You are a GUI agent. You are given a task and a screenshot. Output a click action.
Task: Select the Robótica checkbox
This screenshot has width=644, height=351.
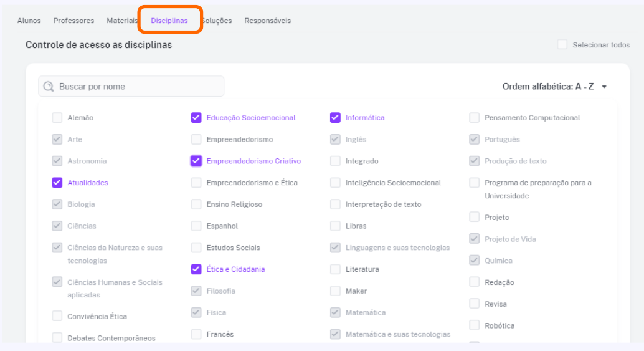[475, 325]
